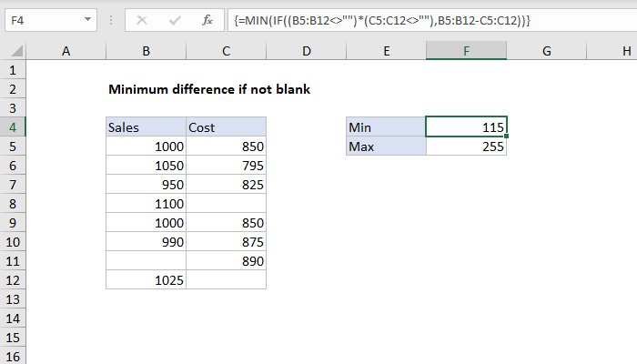Select row 14 header
The width and height of the screenshot is (637, 364).
click(13, 318)
